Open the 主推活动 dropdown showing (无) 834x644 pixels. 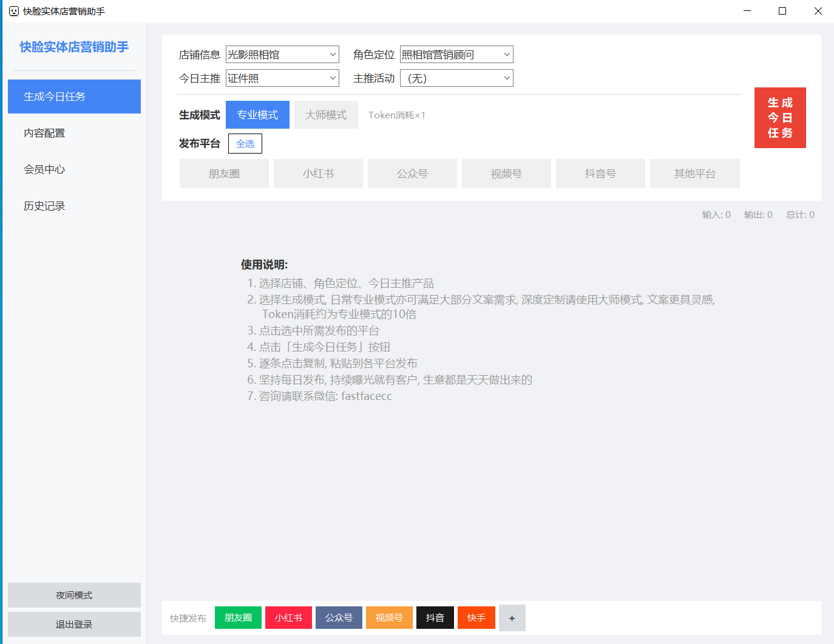[456, 78]
